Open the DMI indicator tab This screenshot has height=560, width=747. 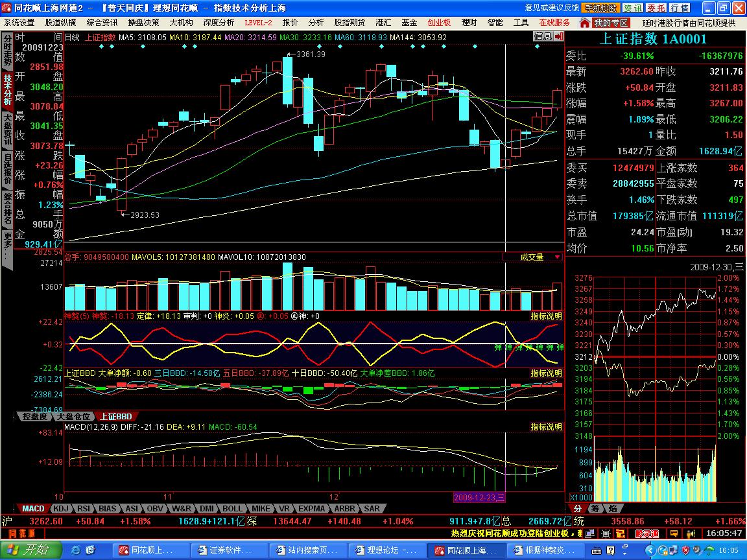pyautogui.click(x=207, y=509)
